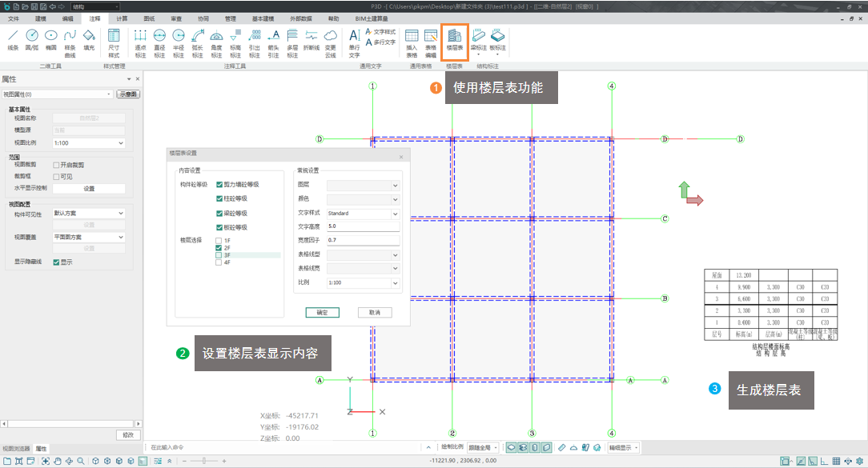Click the 角度标注 angle dimension icon
Image resolution: width=868 pixels, height=468 pixels.
(216, 42)
